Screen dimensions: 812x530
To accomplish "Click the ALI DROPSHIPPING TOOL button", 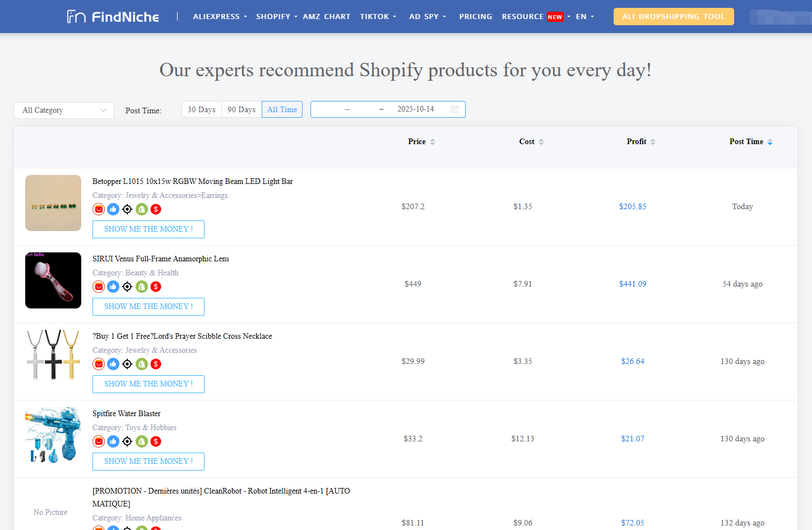I will 673,17.
